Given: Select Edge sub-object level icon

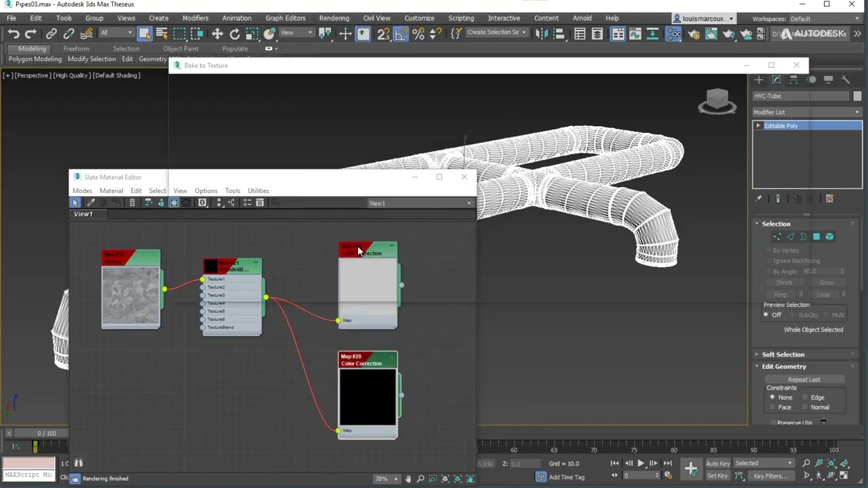Looking at the screenshot, I should tap(790, 237).
